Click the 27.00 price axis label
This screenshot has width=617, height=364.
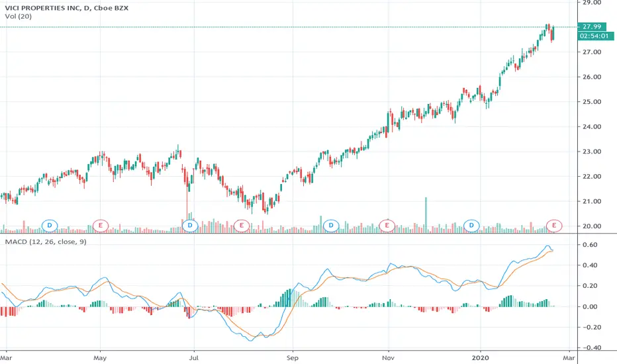pyautogui.click(x=592, y=52)
